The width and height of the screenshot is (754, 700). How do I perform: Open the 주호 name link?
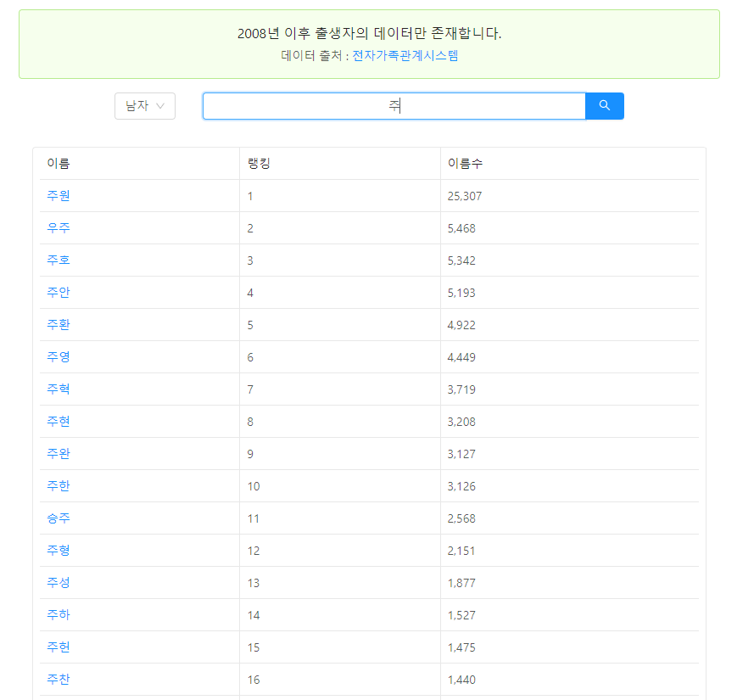point(59,260)
